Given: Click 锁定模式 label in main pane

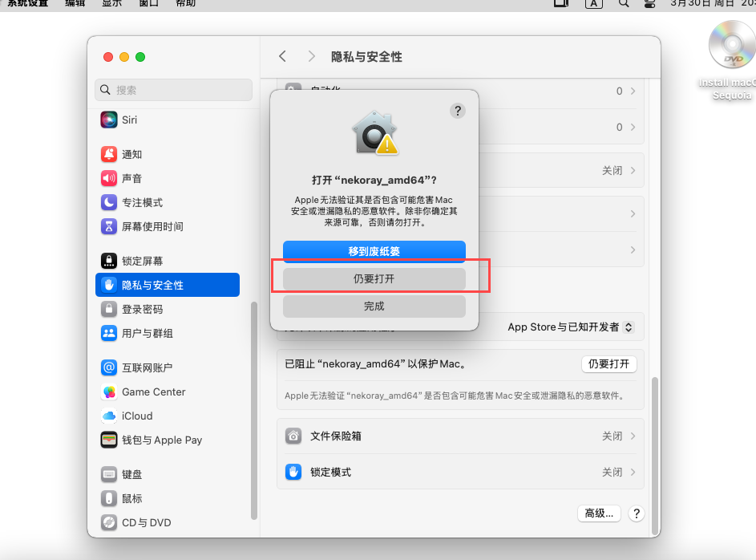Looking at the screenshot, I should (x=331, y=472).
